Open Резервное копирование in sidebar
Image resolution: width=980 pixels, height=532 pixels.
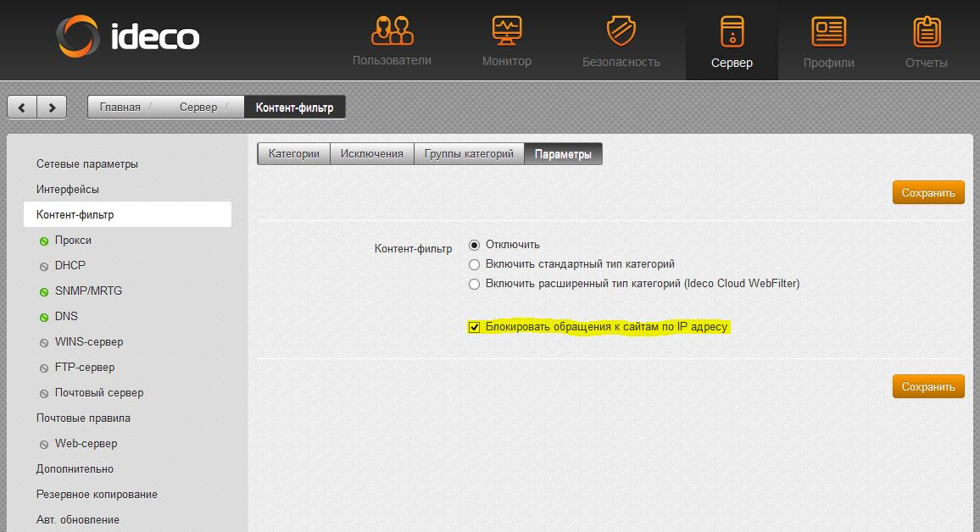[x=97, y=495]
